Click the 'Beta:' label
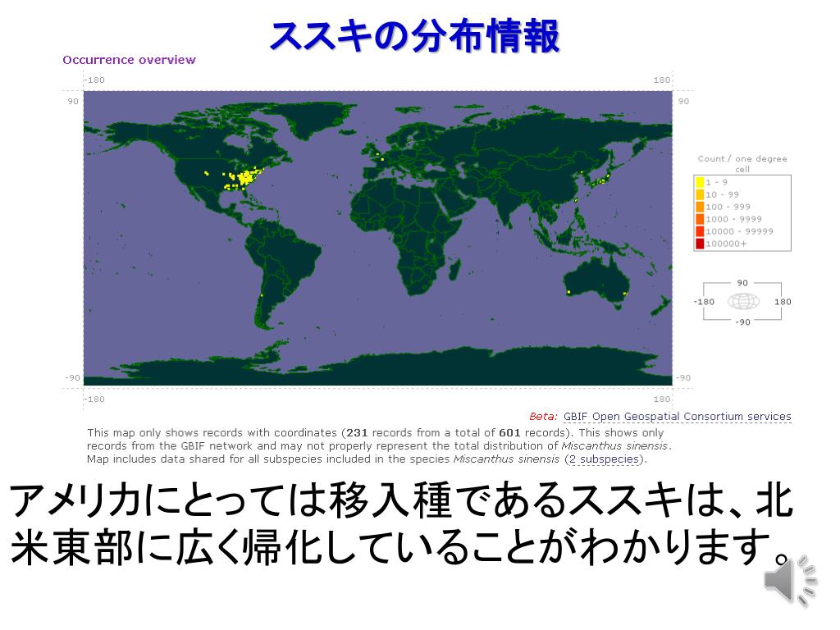840x630 pixels. (543, 416)
